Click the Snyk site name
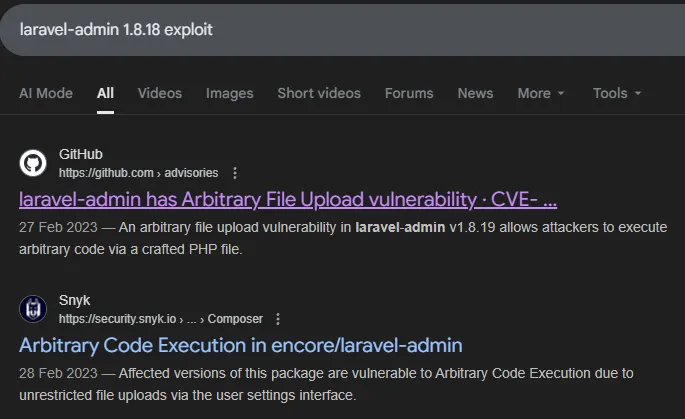 coord(75,301)
